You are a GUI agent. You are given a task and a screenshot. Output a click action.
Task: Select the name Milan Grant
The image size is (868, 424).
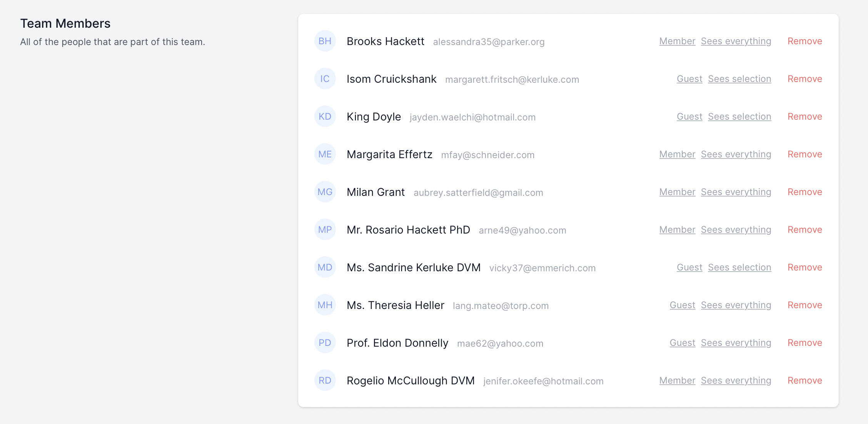[376, 192]
